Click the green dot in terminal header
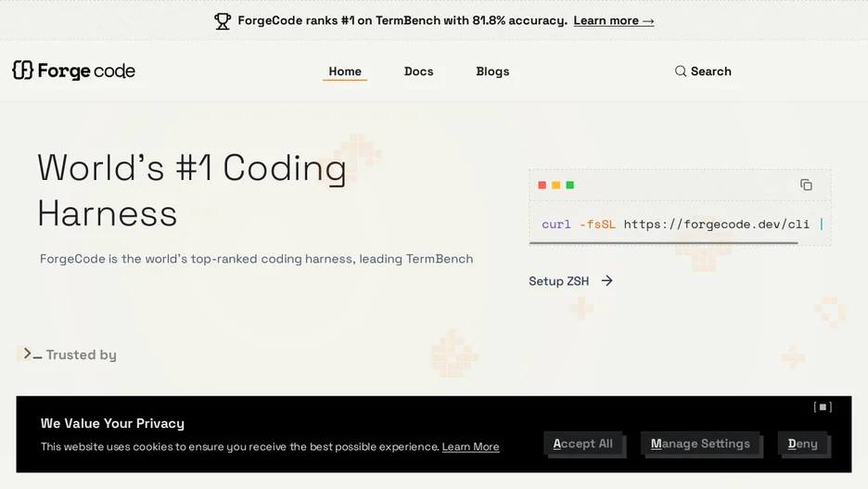The width and height of the screenshot is (868, 489). [x=570, y=185]
